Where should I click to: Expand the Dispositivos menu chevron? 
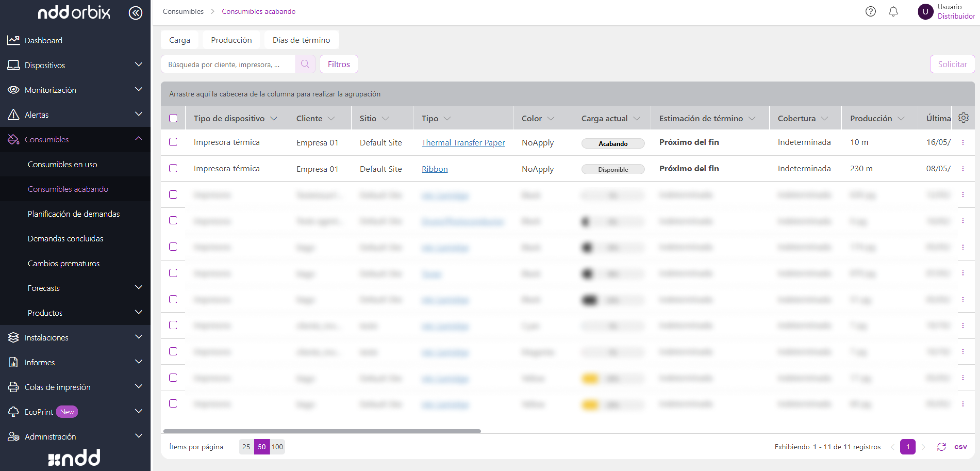coord(138,64)
